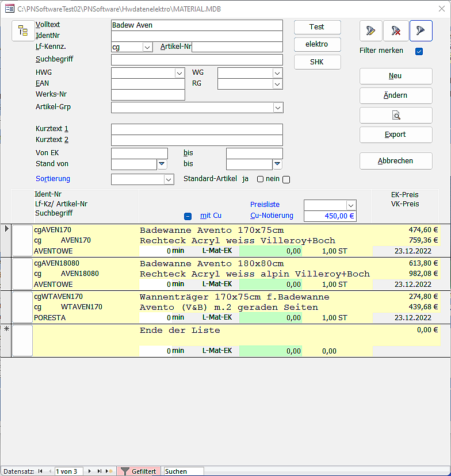
Task: Open the print preview magnifier button
Action: tap(396, 115)
